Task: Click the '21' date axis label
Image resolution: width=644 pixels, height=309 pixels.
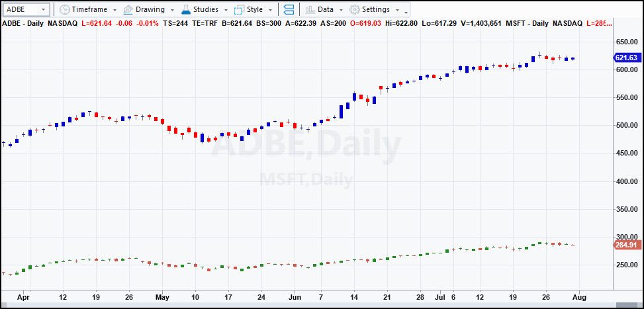Action: (x=387, y=296)
